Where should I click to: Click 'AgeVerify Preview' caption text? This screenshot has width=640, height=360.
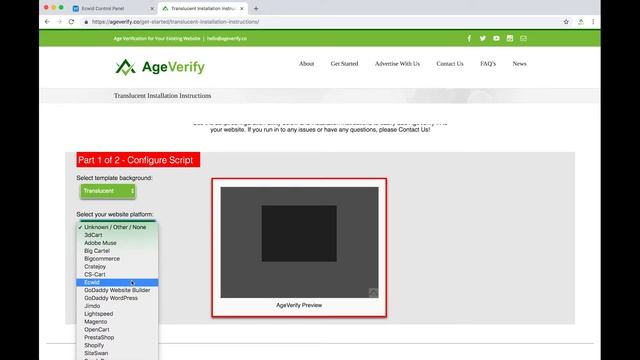click(x=299, y=305)
